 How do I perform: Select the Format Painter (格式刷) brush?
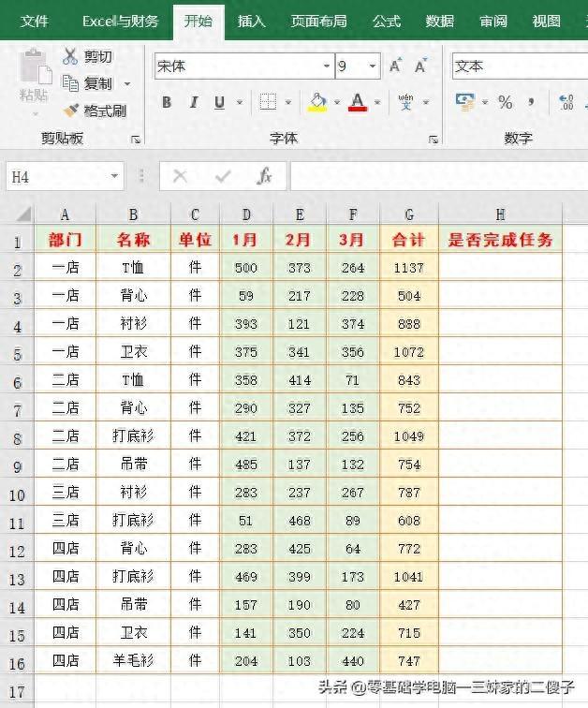tap(71, 111)
